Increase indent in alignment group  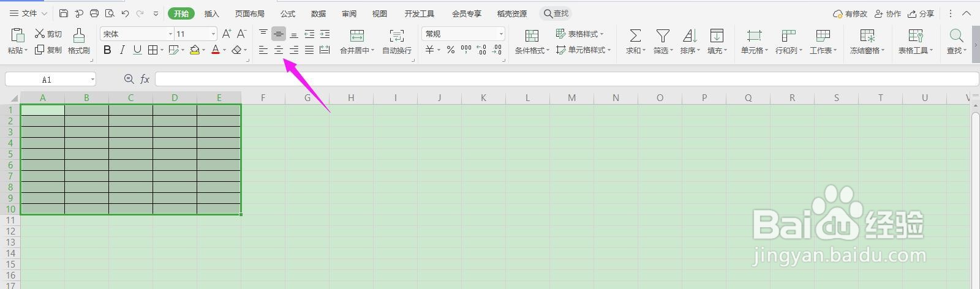325,34
